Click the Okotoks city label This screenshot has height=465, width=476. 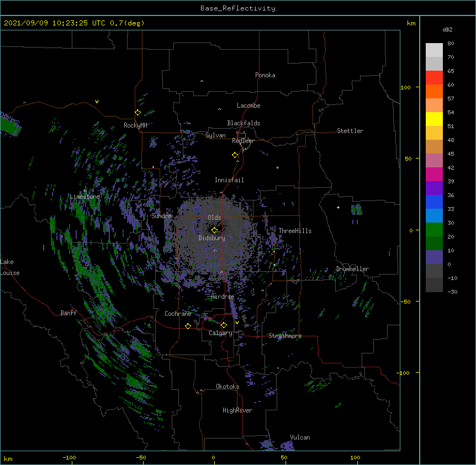coord(228,387)
